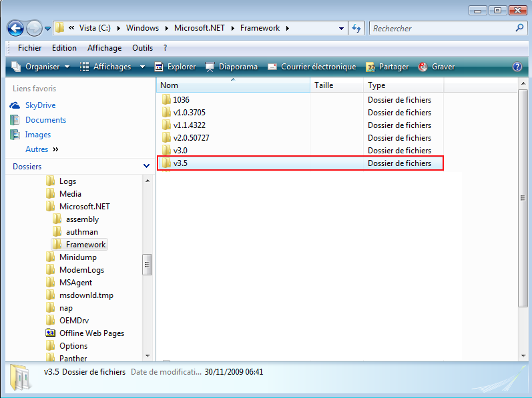The height and width of the screenshot is (398, 532).
Task: Select the v1.1.4322 folder
Action: pos(184,125)
